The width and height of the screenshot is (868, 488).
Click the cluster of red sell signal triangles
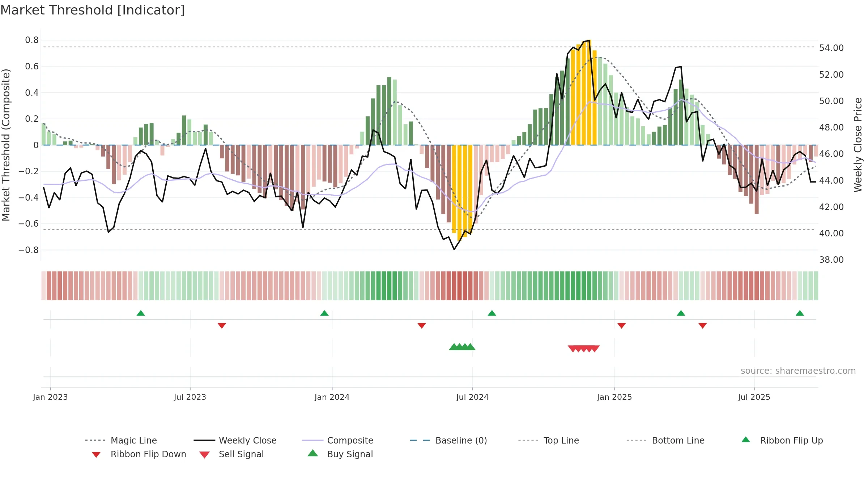click(584, 348)
